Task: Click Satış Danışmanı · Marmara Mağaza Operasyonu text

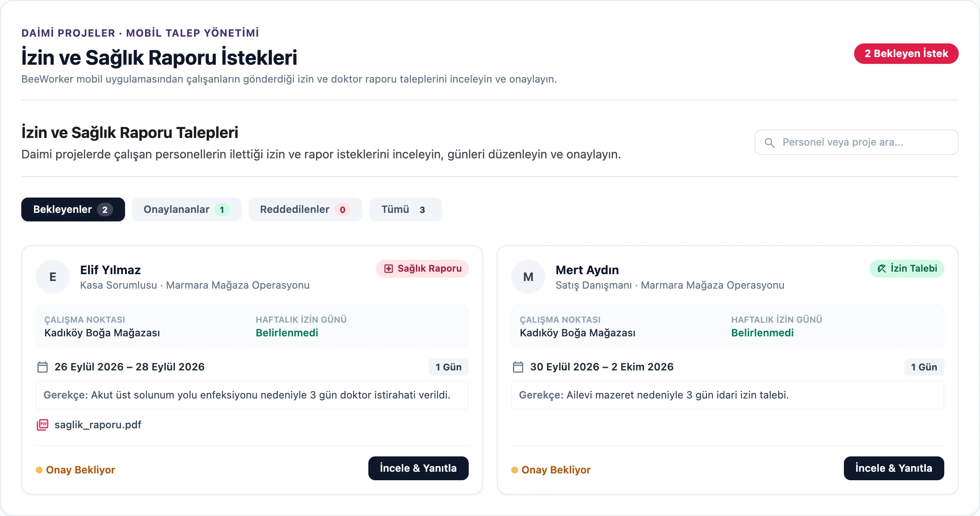Action: [670, 285]
